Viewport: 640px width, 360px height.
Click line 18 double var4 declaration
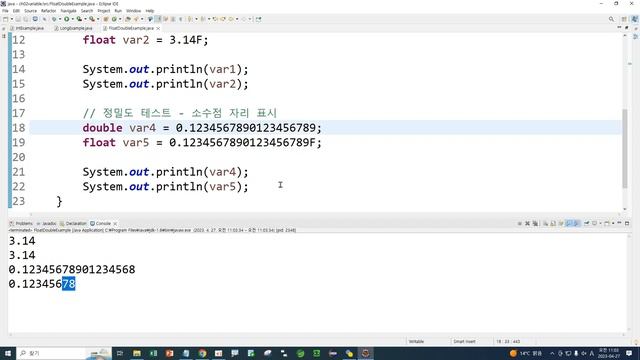point(202,128)
